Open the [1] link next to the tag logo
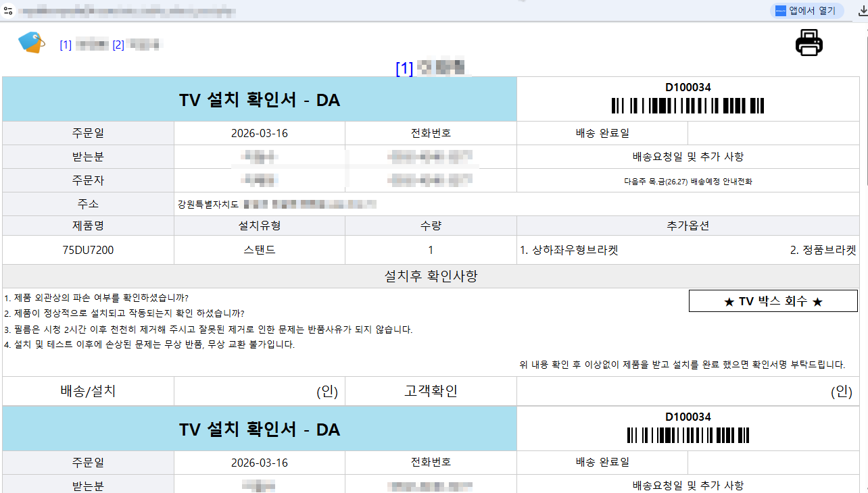Viewport: 868px width, 493px height. tap(66, 45)
